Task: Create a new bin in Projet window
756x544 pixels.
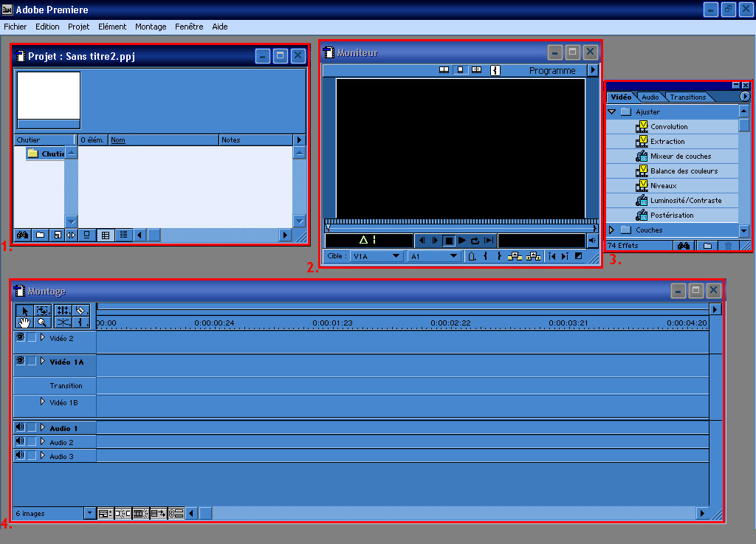Action: [40, 235]
